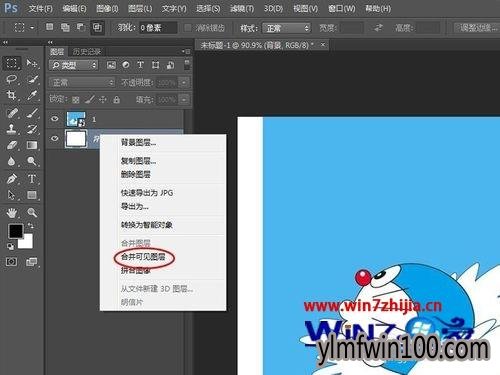This screenshot has height=375, width=500.
Task: Select the Dodge tool
Action: [32, 161]
